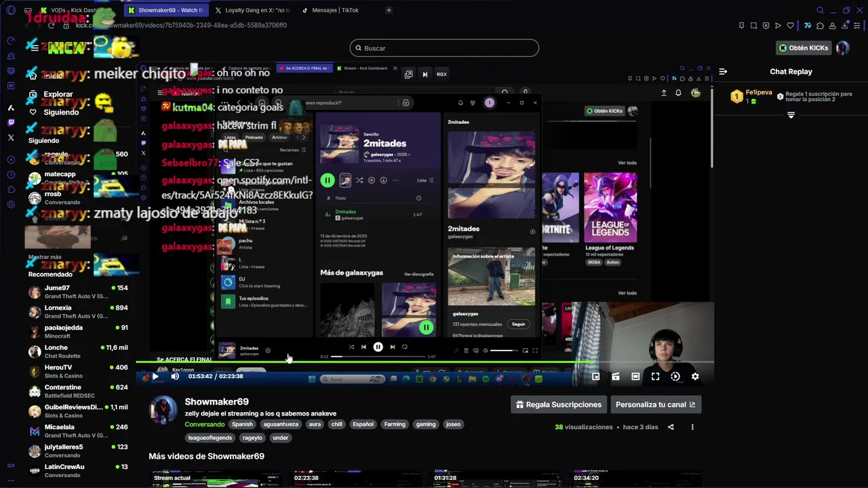Play the Showmaker69 video
The height and width of the screenshot is (488, 868).
(x=155, y=376)
